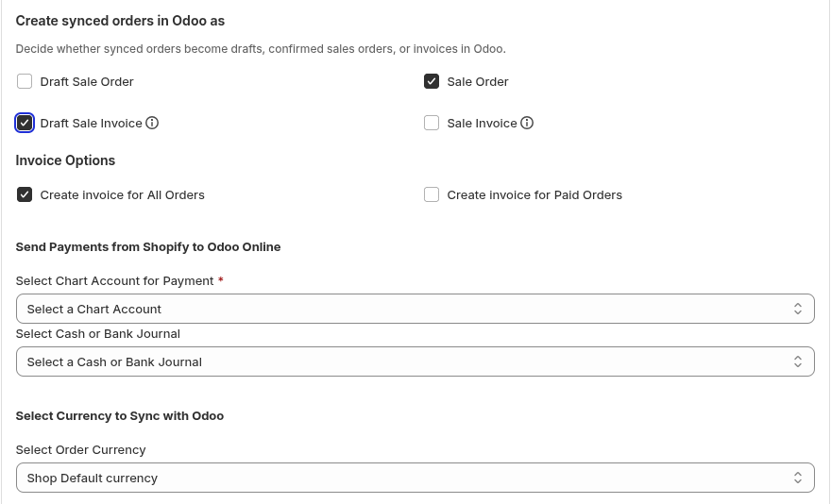This screenshot has width=831, height=504.
Task: Uncheck the Sale Order checkbox
Action: tap(432, 81)
